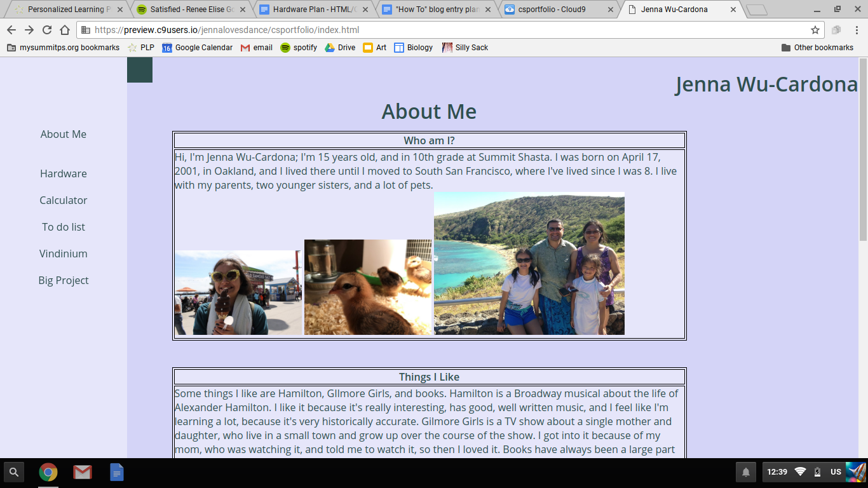Open the Hardware sidebar link
The height and width of the screenshot is (488, 868).
64,173
